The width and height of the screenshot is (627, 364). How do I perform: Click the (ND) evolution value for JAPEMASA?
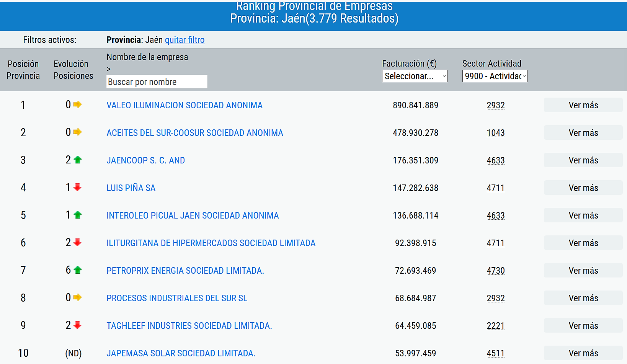[x=73, y=353]
